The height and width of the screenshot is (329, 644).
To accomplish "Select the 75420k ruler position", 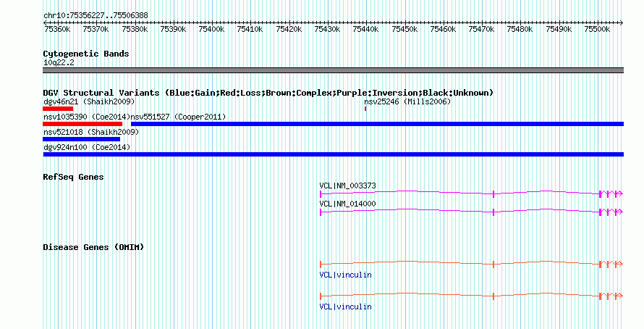I will [289, 29].
